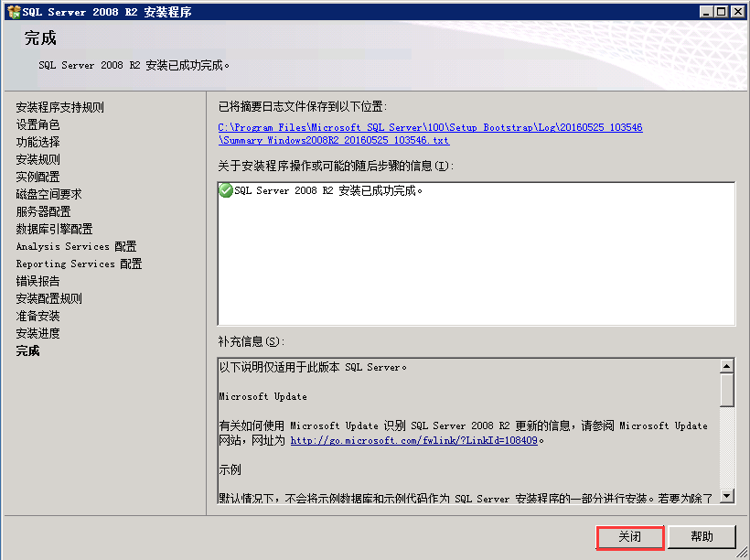
Task: Click the scrollbar up arrow in 补充信息
Action: click(x=727, y=366)
